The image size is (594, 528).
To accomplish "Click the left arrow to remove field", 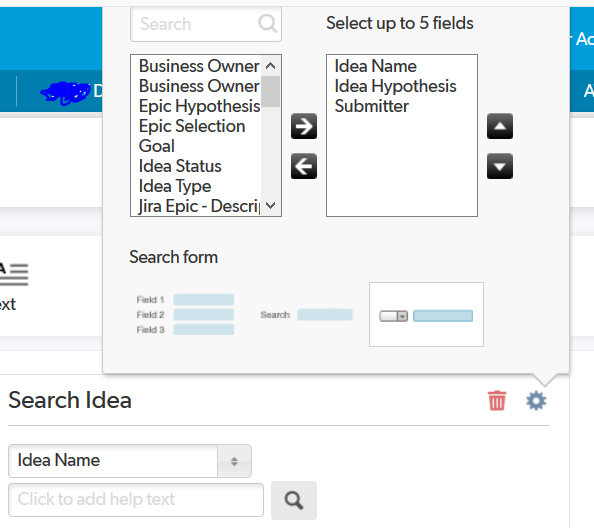I will [304, 166].
